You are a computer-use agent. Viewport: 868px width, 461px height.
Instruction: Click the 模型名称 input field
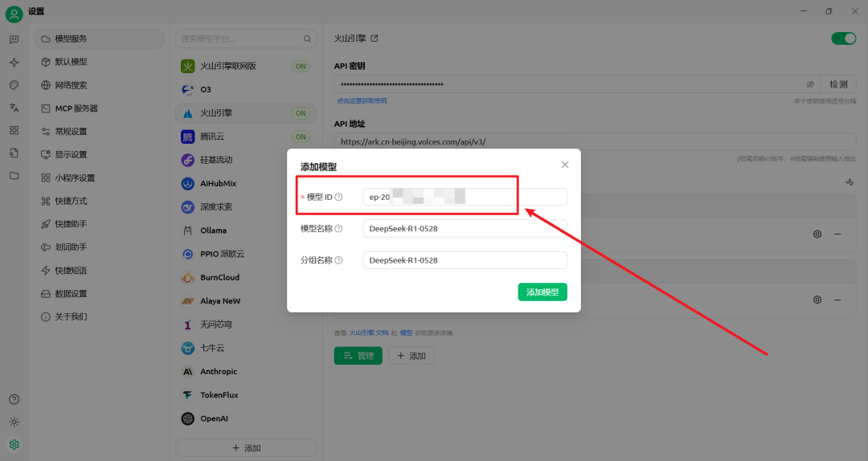tap(465, 229)
